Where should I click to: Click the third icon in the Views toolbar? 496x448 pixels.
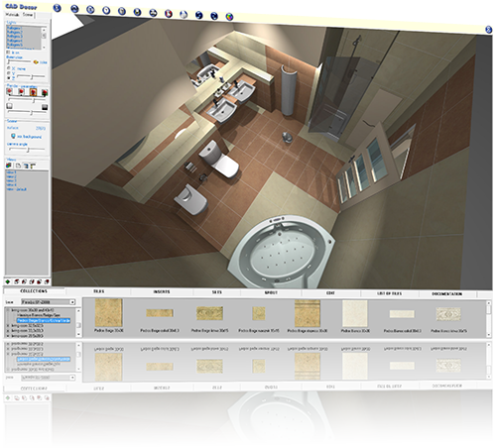(26, 166)
